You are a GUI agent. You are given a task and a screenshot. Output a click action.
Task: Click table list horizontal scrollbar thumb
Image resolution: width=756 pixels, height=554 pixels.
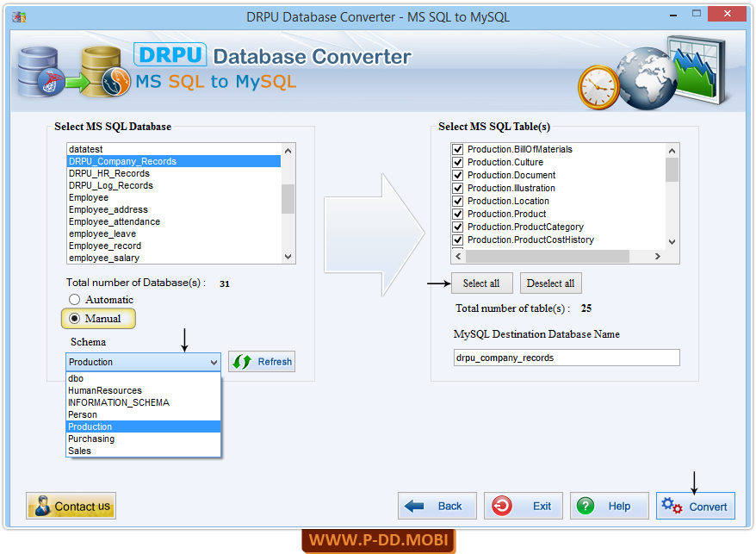pos(548,256)
